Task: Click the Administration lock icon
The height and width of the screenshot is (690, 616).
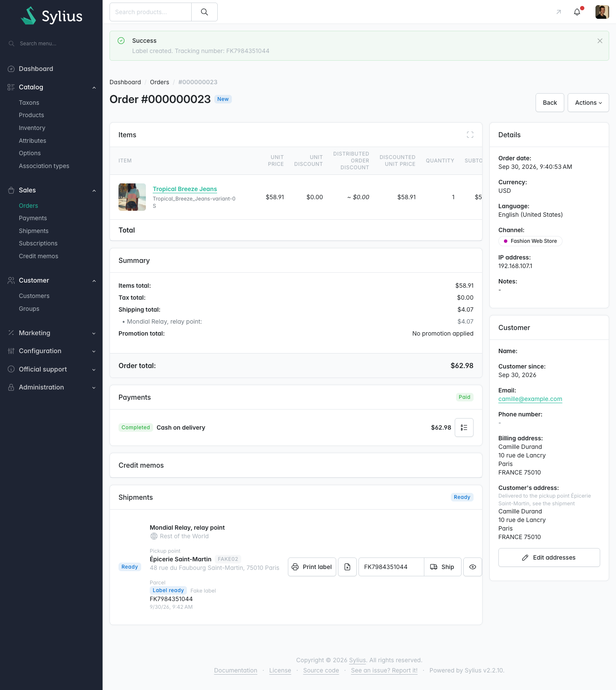Action: click(11, 387)
